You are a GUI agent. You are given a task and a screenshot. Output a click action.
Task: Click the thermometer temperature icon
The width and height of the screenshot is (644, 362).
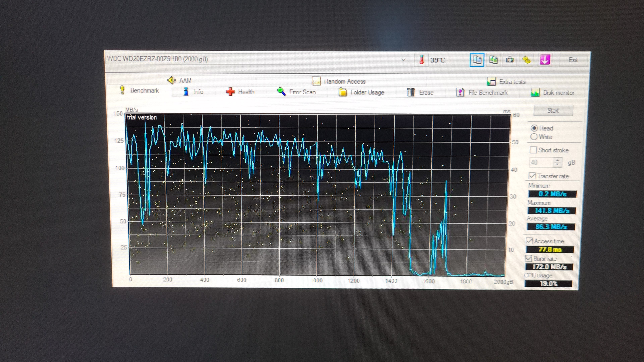(421, 60)
